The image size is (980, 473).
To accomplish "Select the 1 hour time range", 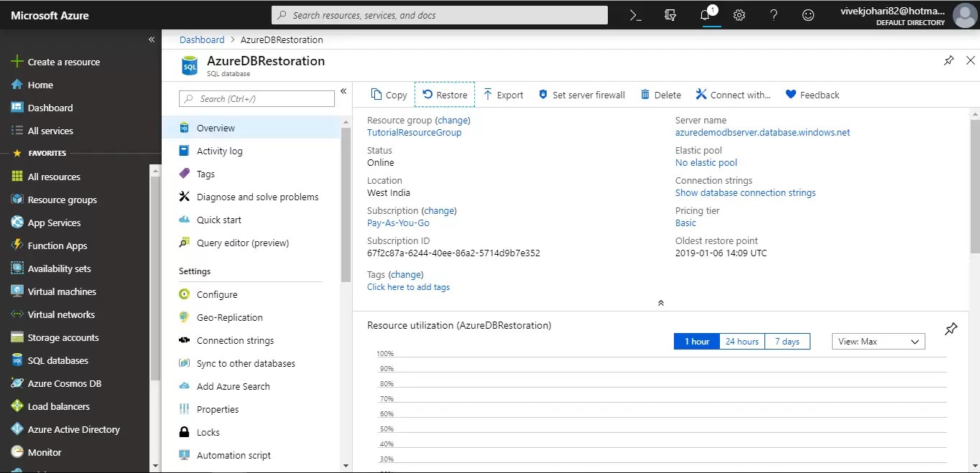I will 697,342.
